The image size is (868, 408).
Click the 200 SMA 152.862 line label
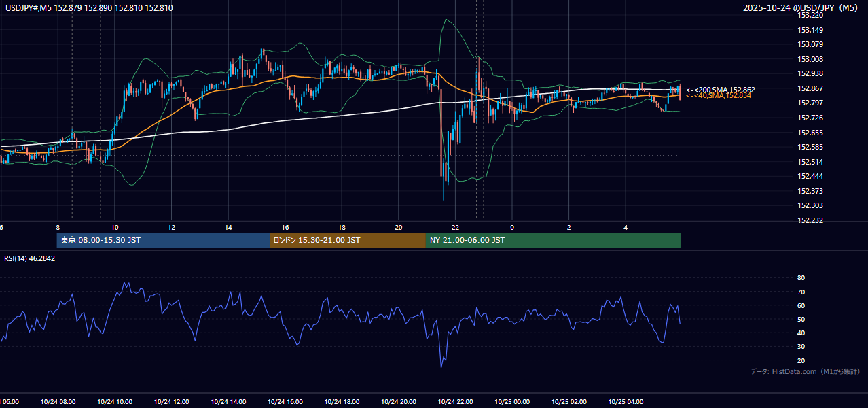click(721, 90)
